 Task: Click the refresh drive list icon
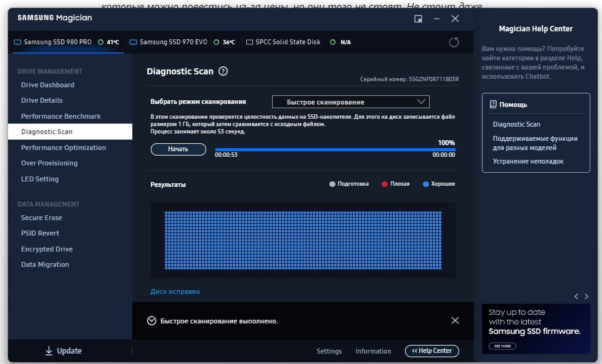[454, 42]
